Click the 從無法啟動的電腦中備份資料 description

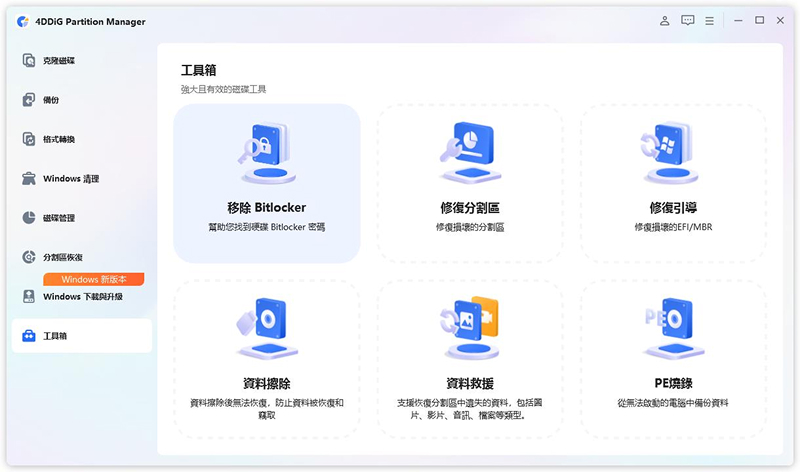click(x=673, y=403)
